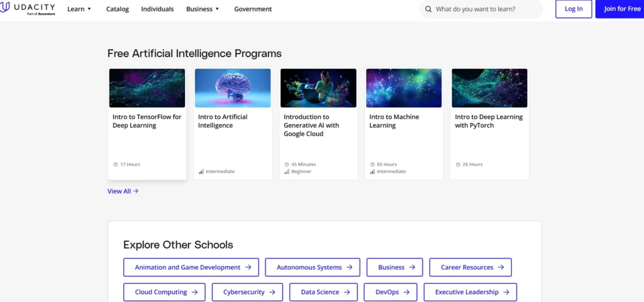
Task: Expand the Learn dropdown menu
Action: coord(79,9)
